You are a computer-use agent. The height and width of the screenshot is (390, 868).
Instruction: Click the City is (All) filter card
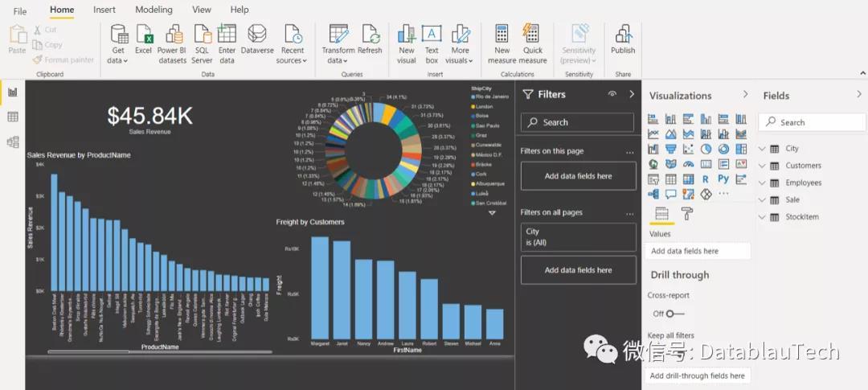[578, 237]
